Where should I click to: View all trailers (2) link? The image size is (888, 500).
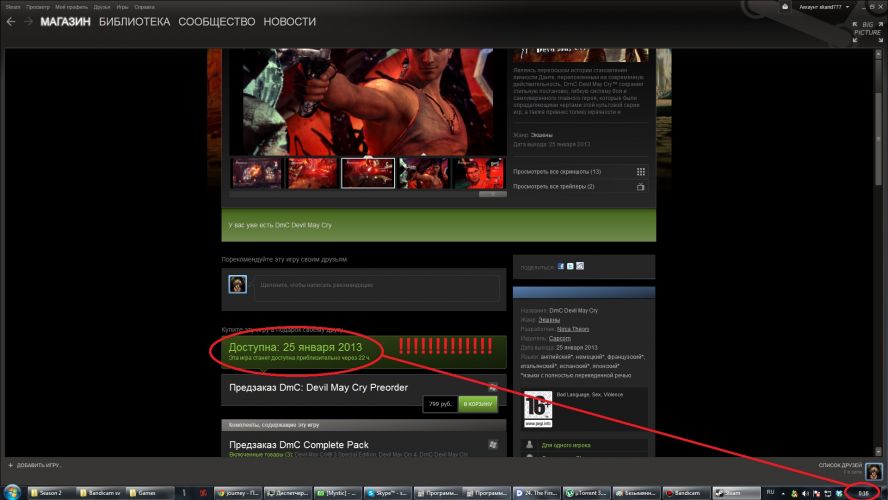pos(553,186)
